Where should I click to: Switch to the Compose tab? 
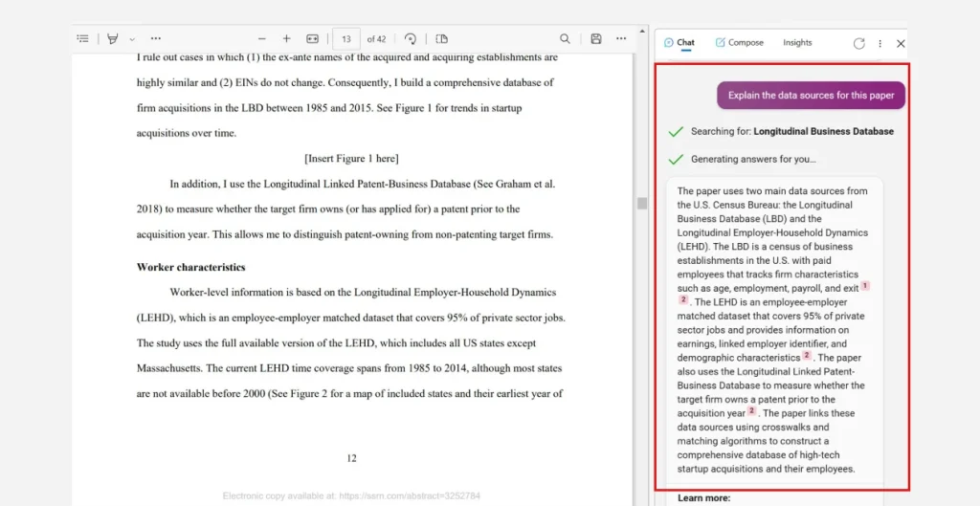[x=739, y=43]
